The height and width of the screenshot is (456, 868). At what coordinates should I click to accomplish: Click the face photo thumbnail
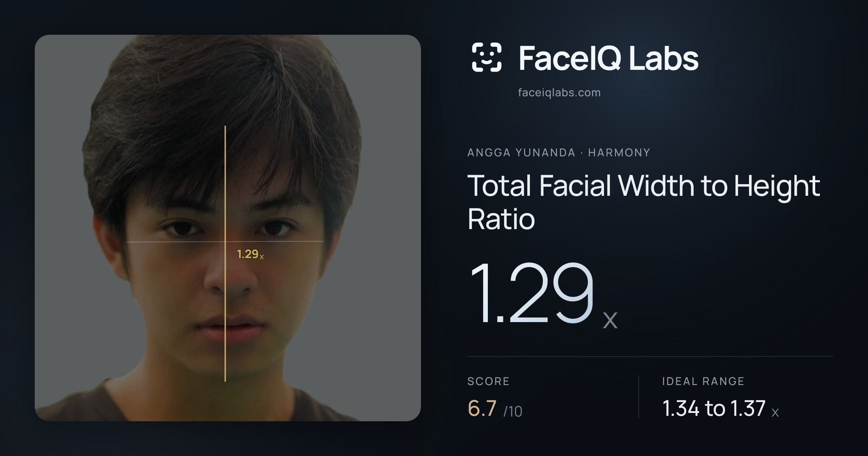tap(228, 228)
